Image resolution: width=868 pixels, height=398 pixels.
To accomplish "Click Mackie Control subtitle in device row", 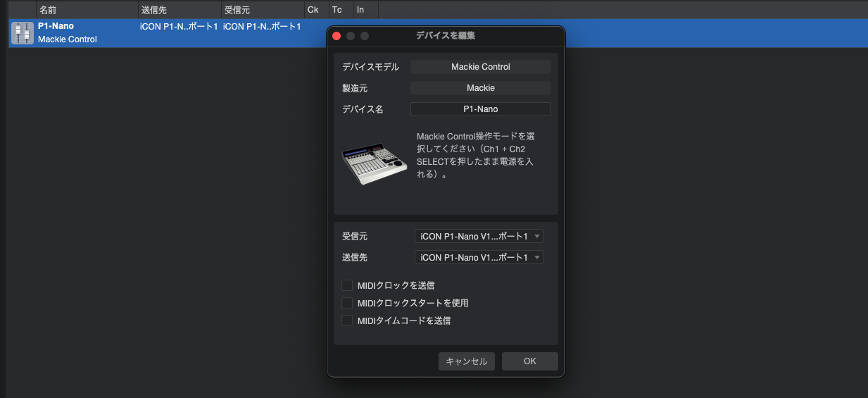I will point(68,39).
